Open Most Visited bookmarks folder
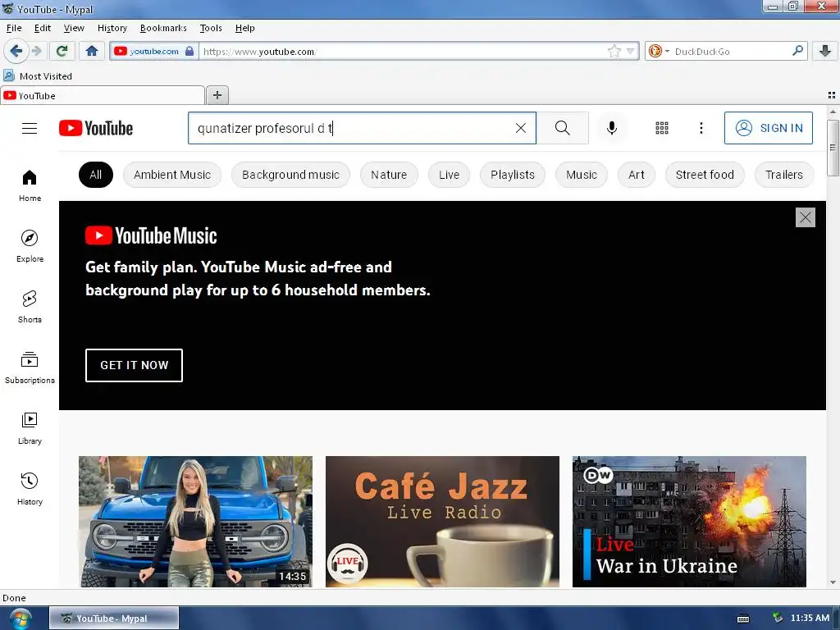840x630 pixels. tap(38, 76)
